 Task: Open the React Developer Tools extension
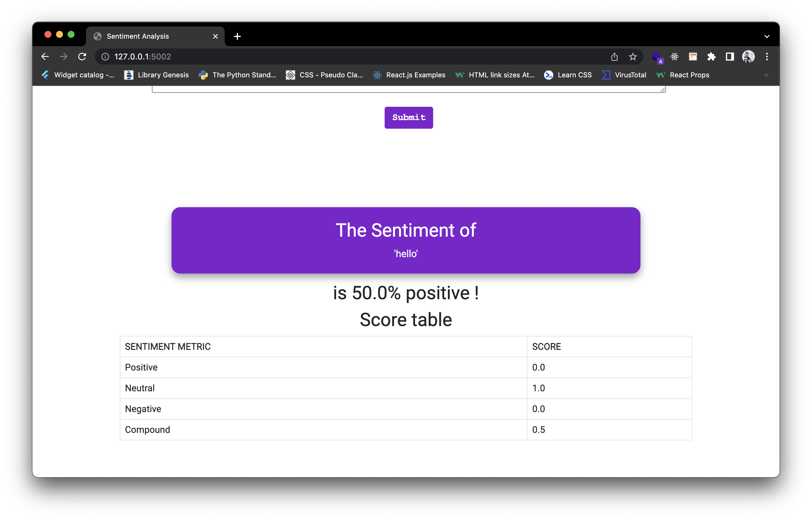pyautogui.click(x=675, y=57)
